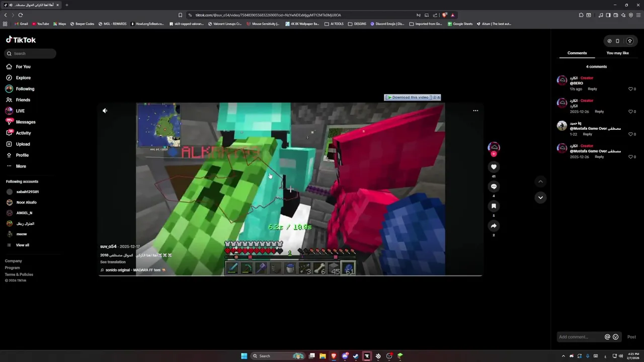Open the LIVE section
This screenshot has height=362, width=644.
click(20, 111)
